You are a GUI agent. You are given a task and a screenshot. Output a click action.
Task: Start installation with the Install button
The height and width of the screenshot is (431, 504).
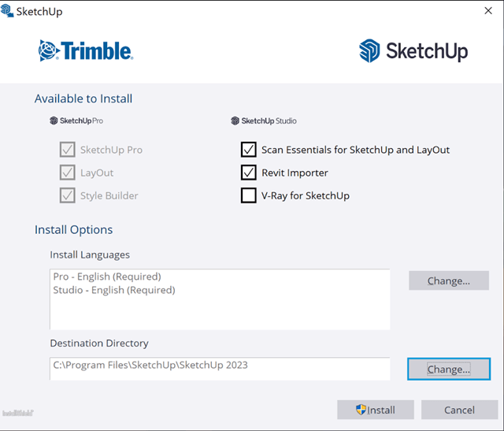[376, 410]
